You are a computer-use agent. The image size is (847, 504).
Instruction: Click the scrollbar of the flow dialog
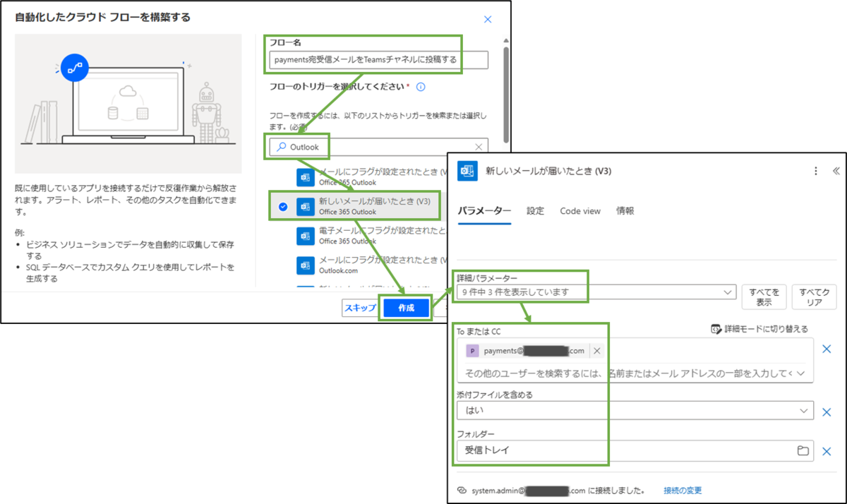pyautogui.click(x=505, y=93)
